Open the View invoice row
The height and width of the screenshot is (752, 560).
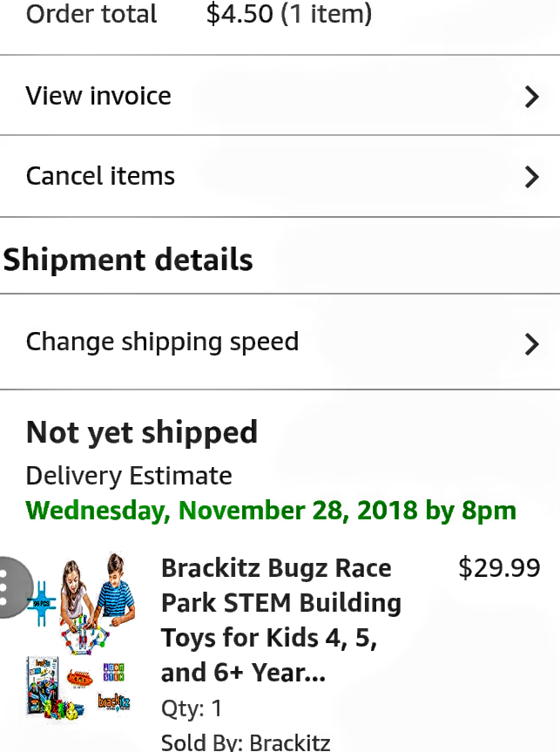[x=98, y=96]
